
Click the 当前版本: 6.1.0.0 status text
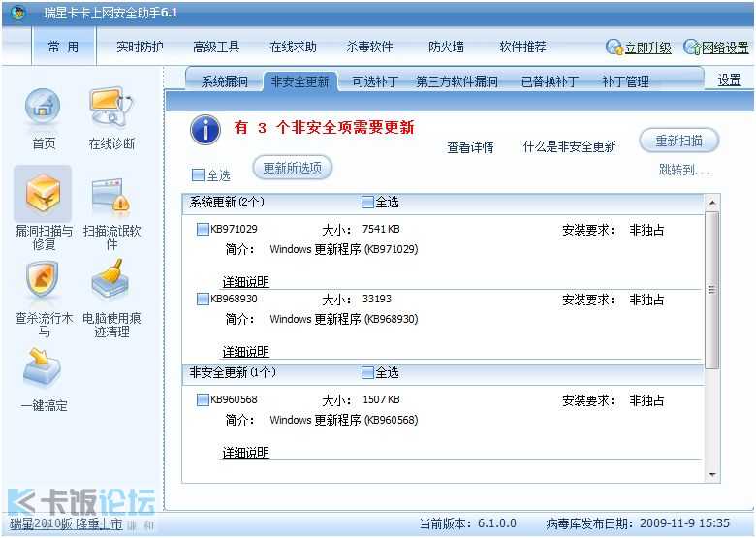coord(468,523)
